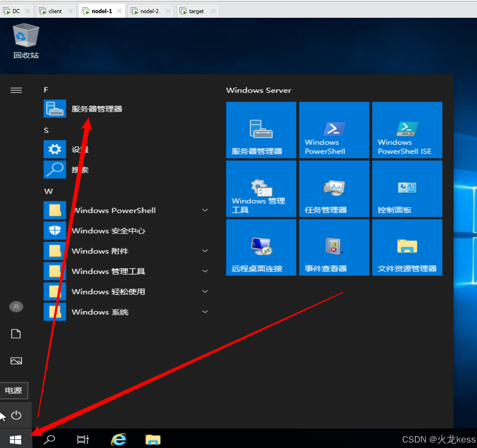Open the Windows 管理工具 tile
This screenshot has width=477, height=448.
point(261,189)
